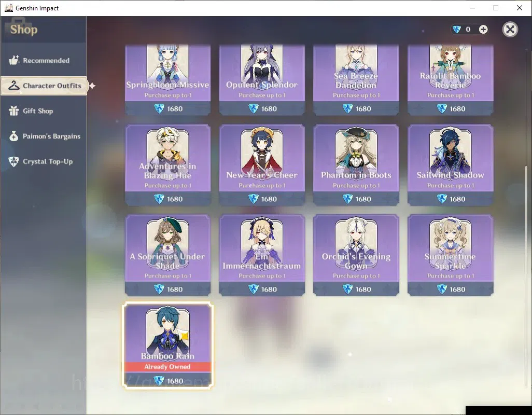Open the New Year's Cheer outfit
This screenshot has height=415, width=532.
(262, 165)
